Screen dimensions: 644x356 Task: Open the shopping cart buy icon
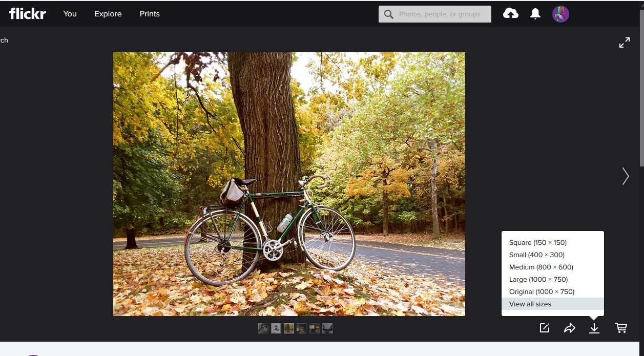(621, 328)
